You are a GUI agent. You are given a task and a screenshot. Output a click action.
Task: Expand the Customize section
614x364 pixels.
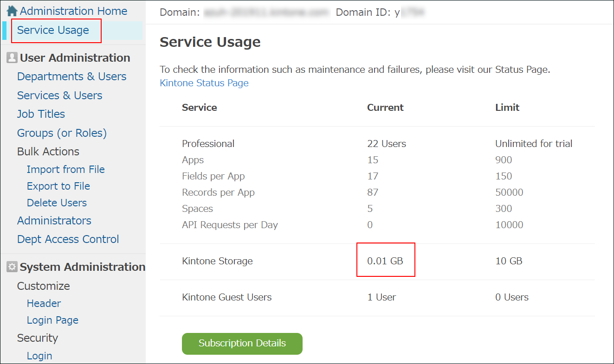(43, 286)
